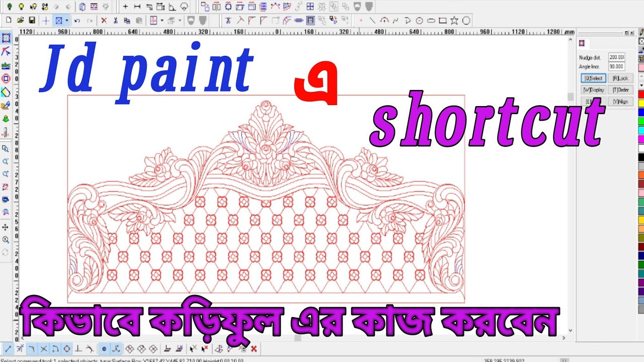Toggle the crosshair cursor button in the toolbar
Image resolution: width=644 pixels, height=362 pixels.
click(46, 21)
